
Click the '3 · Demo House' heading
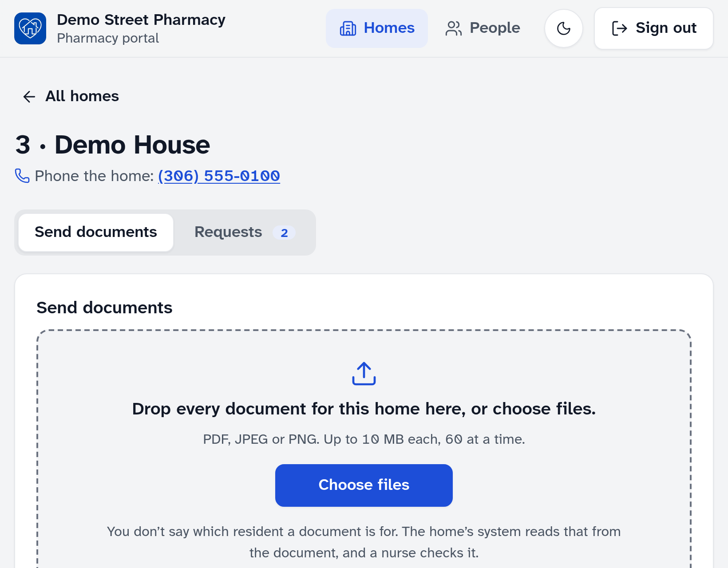point(113,145)
